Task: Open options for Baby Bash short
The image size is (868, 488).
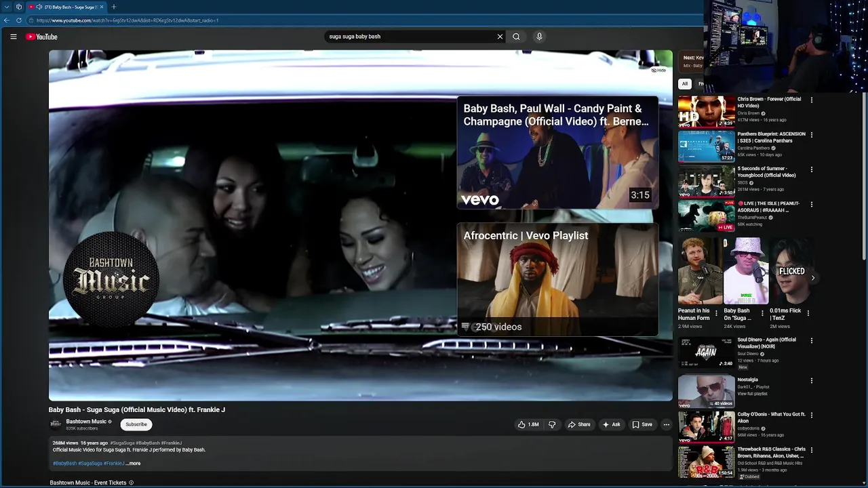Action: [762, 313]
